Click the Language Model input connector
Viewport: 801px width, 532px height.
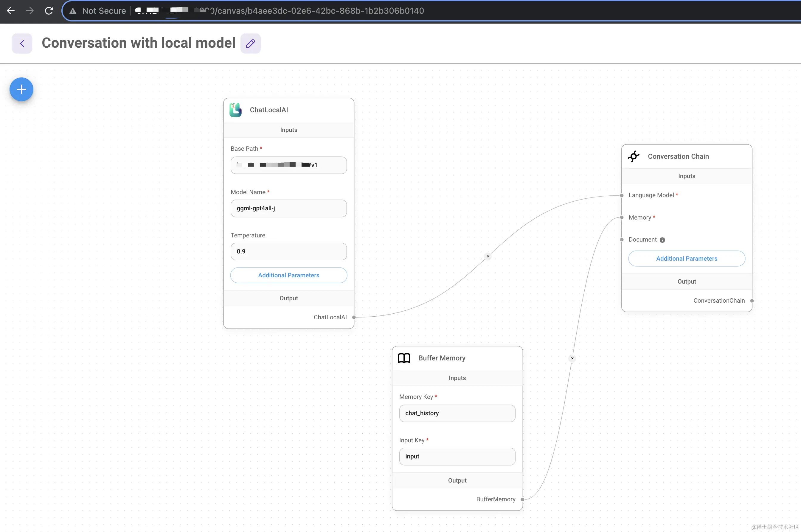tap(622, 195)
